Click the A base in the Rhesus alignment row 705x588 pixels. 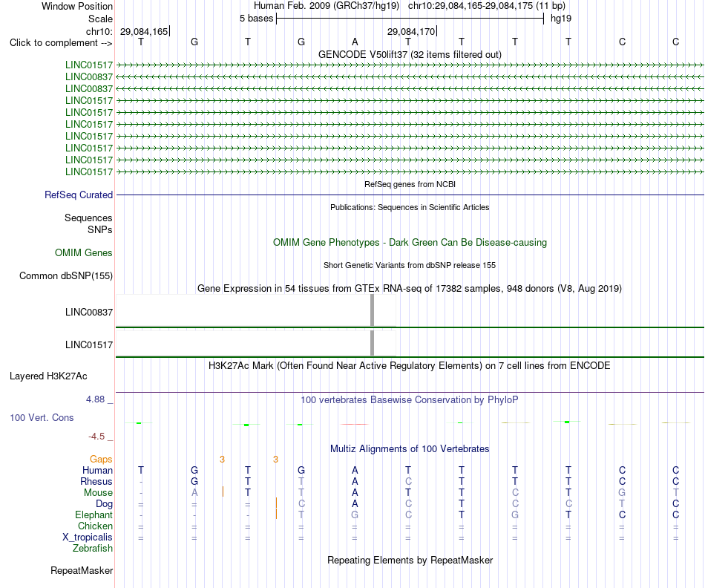[x=355, y=481]
